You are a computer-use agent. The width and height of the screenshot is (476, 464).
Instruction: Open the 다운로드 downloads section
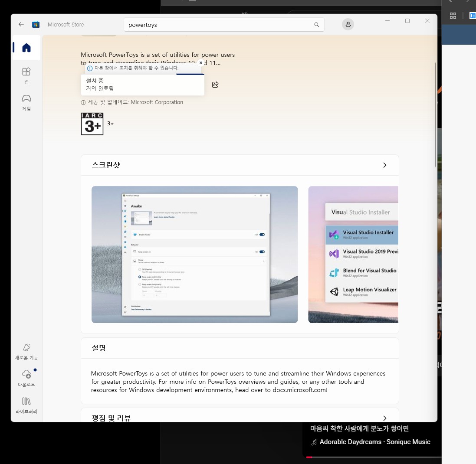[26, 378]
